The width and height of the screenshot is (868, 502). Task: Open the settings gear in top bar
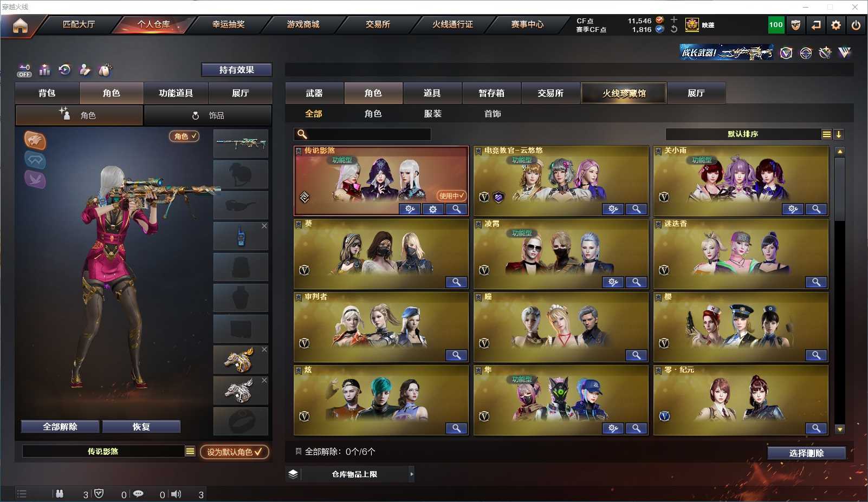point(836,25)
